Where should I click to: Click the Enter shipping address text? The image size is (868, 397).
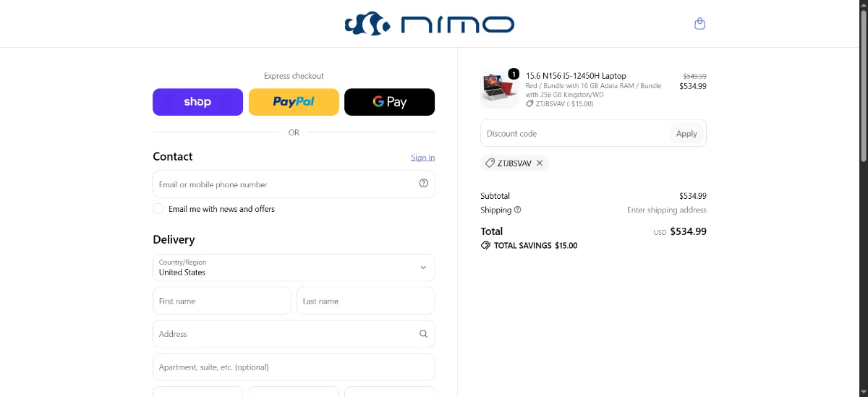pyautogui.click(x=667, y=210)
